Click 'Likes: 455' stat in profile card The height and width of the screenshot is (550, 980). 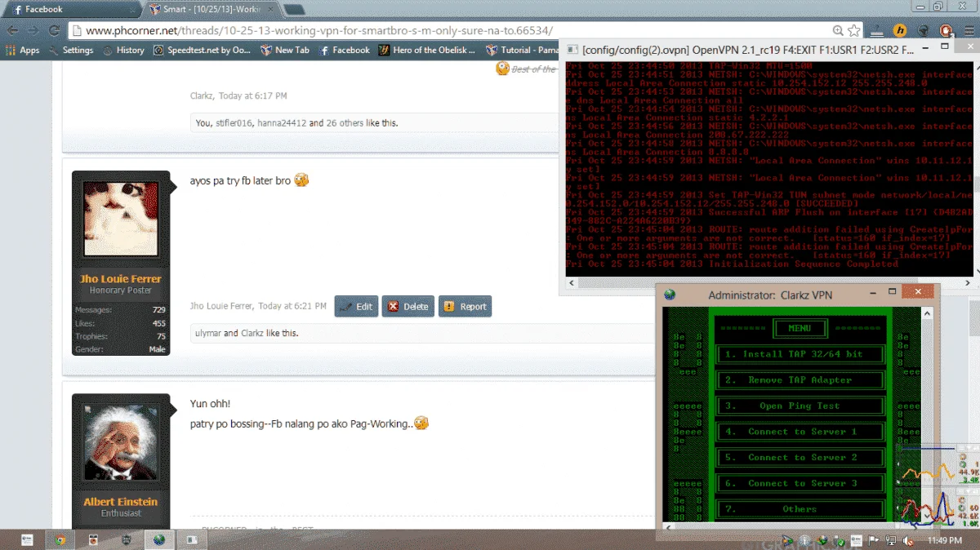coord(121,323)
